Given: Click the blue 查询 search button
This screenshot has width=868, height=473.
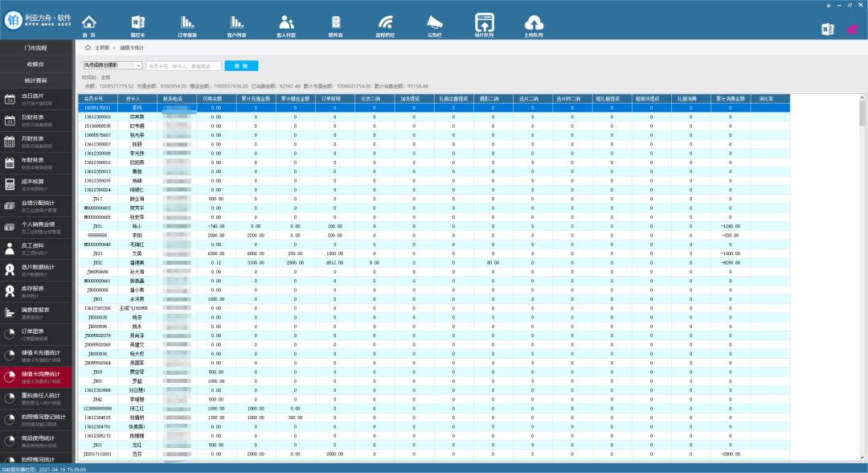Looking at the screenshot, I should [241, 66].
